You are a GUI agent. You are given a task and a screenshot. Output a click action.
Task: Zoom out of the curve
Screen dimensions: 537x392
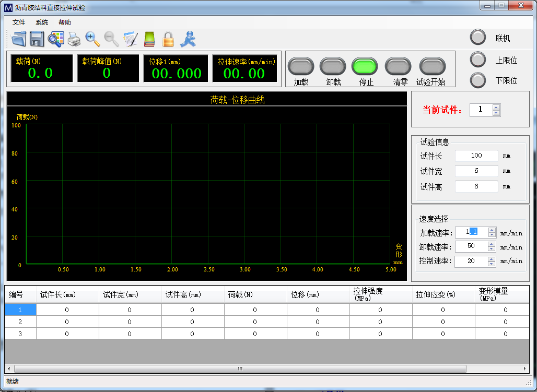pyautogui.click(x=111, y=39)
